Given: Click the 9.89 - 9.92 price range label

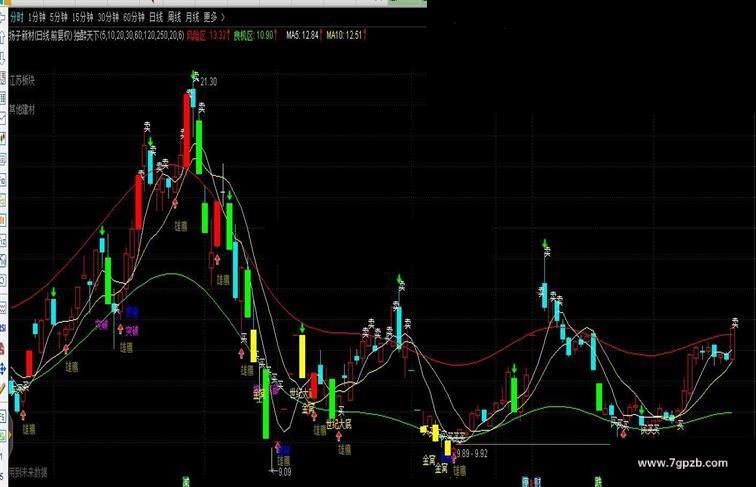Looking at the screenshot, I should click(x=472, y=453).
